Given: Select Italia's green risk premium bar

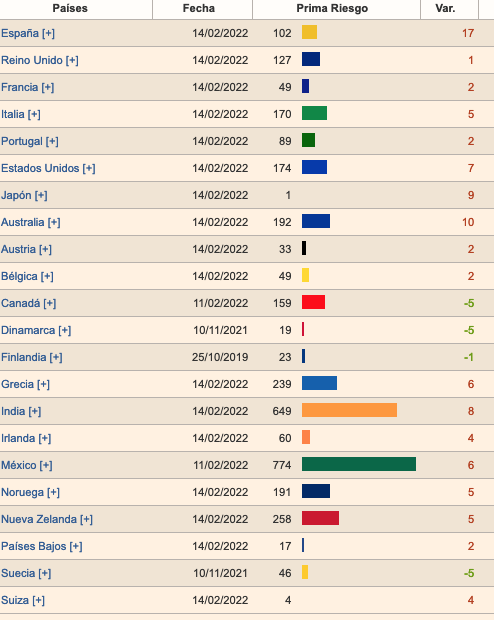Looking at the screenshot, I should [x=314, y=113].
